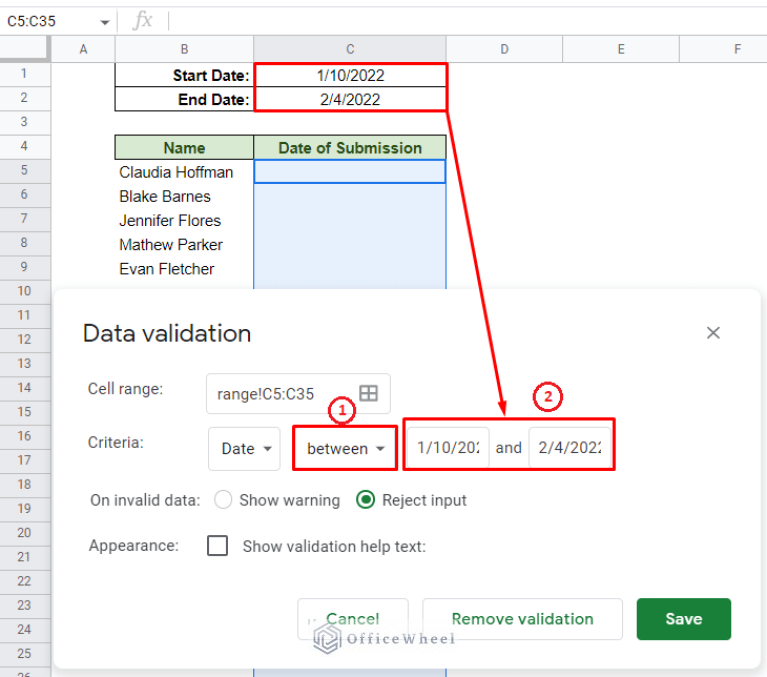Select row 5 header
The image size is (767, 677).
click(x=24, y=171)
